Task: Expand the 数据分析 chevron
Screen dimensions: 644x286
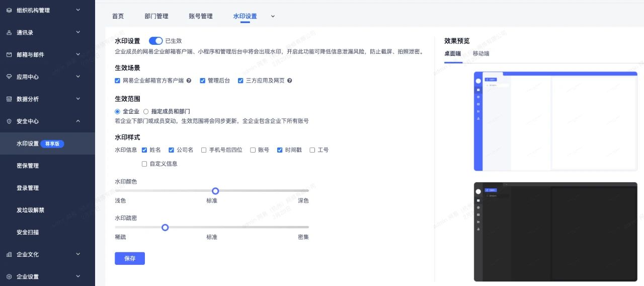Action: click(x=78, y=98)
